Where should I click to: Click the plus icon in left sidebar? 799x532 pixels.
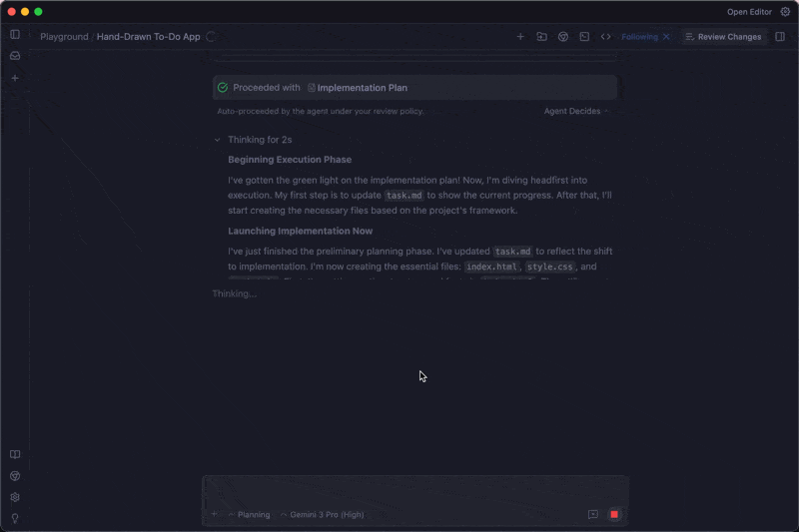pyautogui.click(x=15, y=78)
